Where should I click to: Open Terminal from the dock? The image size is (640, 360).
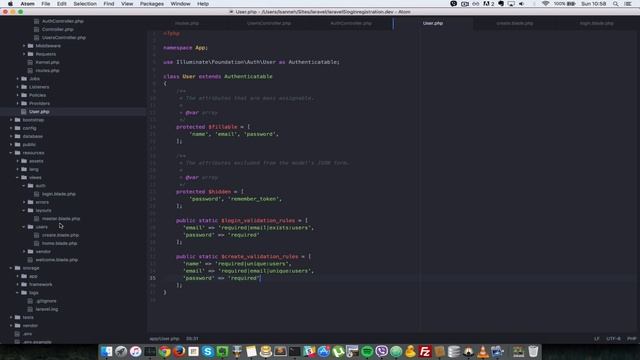pos(294,351)
